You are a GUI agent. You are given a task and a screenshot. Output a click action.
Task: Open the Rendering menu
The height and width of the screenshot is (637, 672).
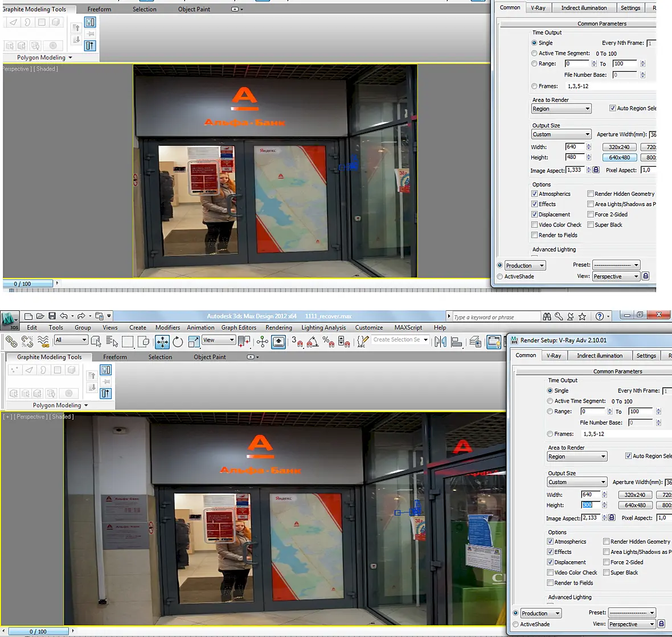point(278,327)
